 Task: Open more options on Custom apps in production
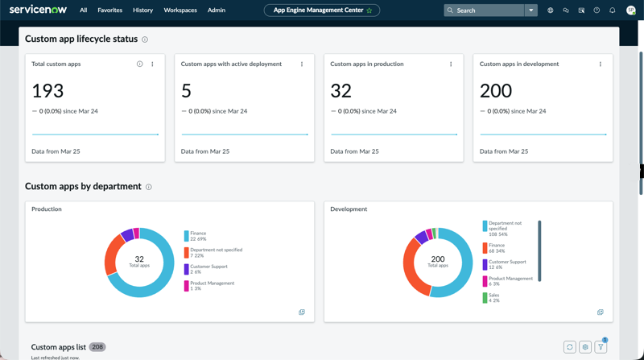point(451,64)
